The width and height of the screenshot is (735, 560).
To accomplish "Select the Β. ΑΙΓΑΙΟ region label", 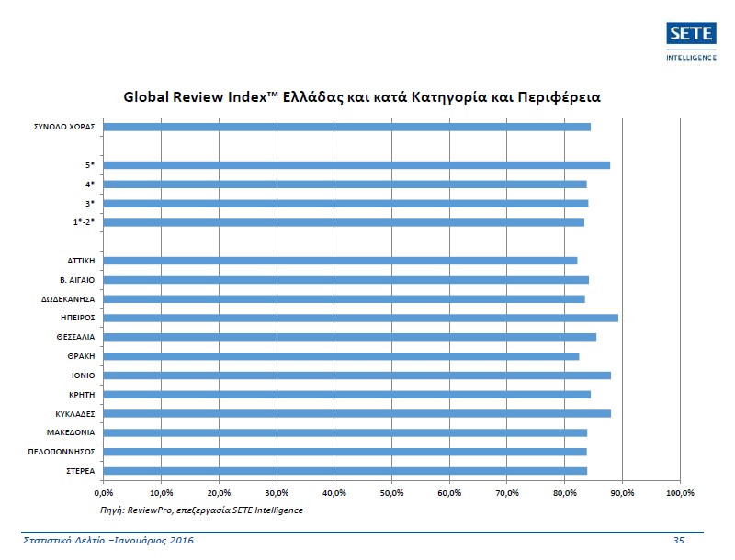I will pos(77,280).
